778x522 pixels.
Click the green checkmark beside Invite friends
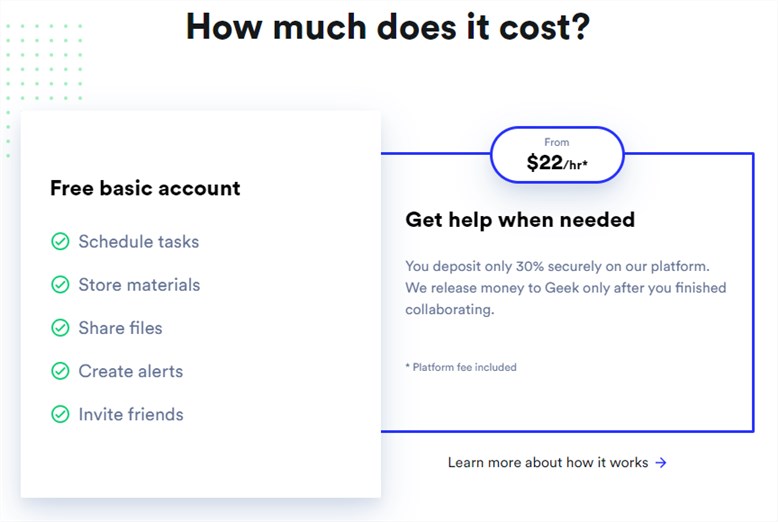click(x=61, y=414)
